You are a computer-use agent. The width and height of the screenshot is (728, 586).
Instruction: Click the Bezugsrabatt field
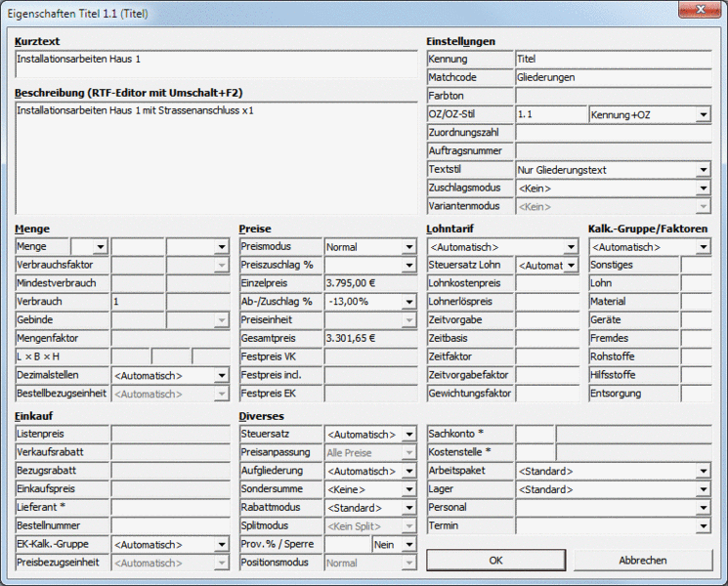170,471
